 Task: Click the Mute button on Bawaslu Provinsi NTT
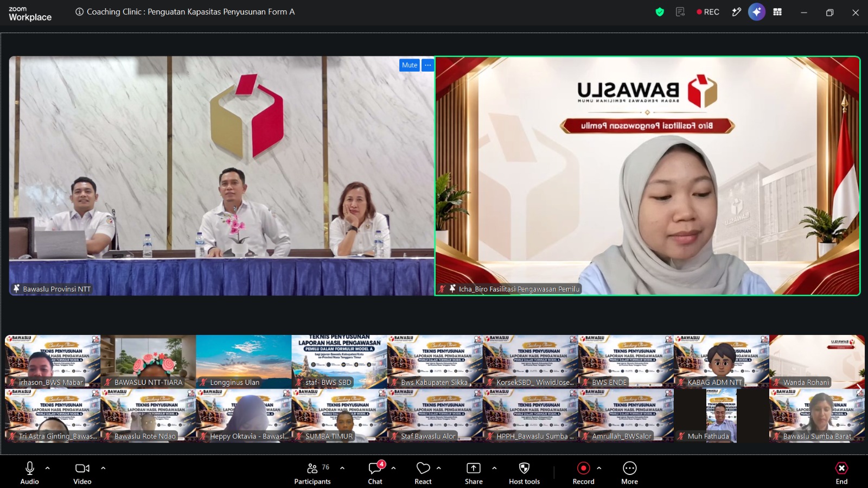pos(410,65)
